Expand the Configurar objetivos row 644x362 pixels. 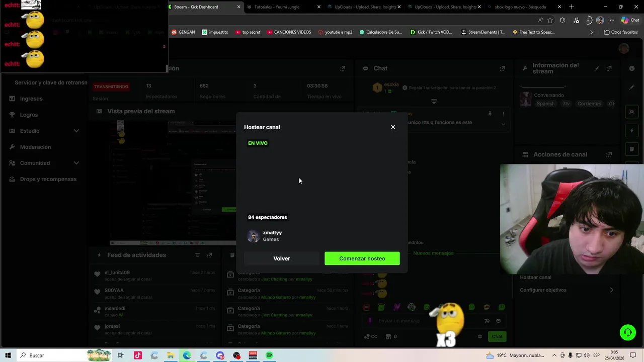[567, 290]
